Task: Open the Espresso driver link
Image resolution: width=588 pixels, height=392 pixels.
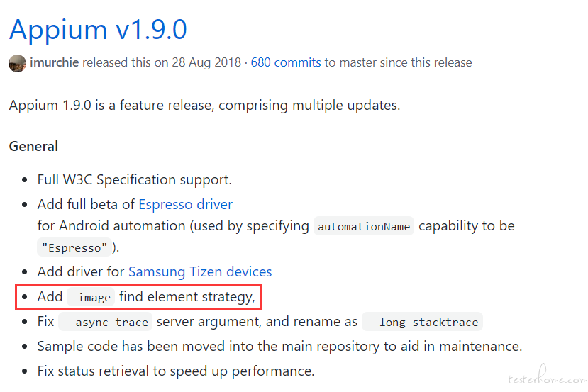Action: tap(186, 205)
